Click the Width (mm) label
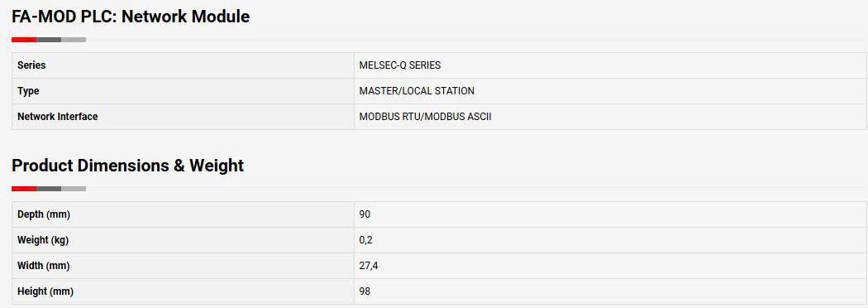This screenshot has height=308, width=868. coord(44,266)
